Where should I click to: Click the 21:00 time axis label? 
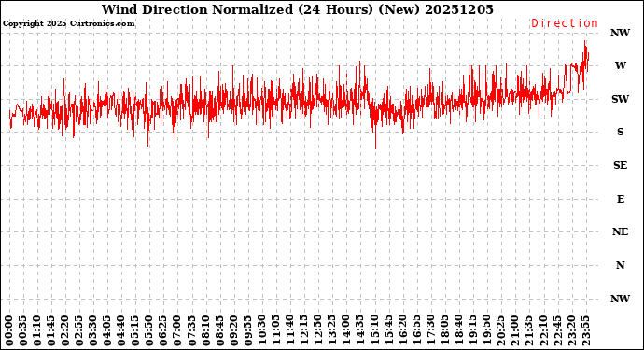coord(514,331)
